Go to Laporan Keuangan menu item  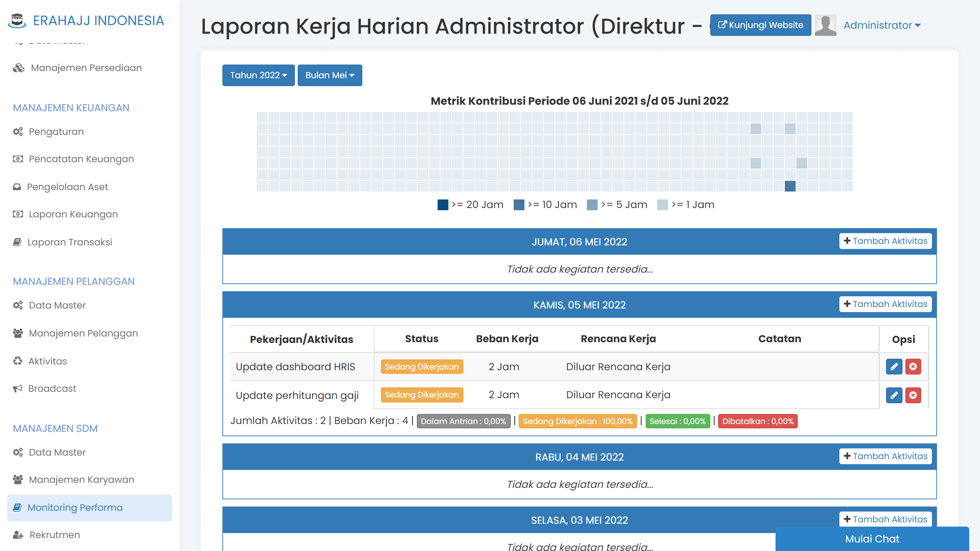(73, 214)
